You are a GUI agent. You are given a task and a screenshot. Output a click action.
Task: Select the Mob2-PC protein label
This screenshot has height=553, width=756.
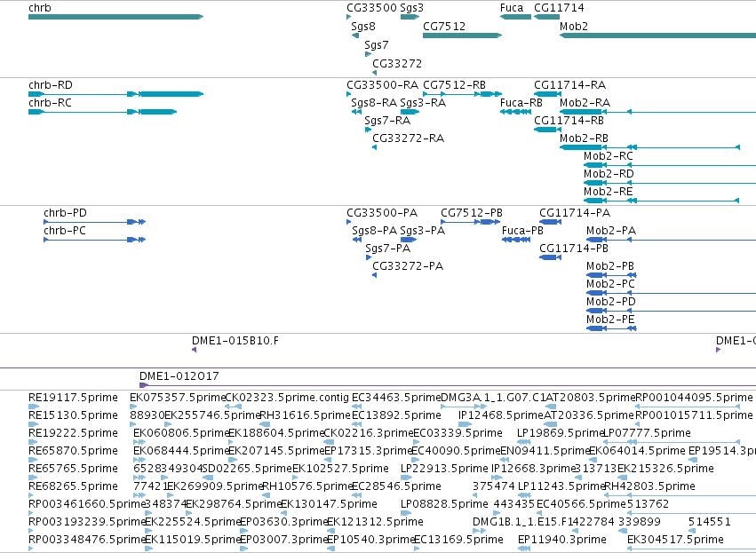610,285
